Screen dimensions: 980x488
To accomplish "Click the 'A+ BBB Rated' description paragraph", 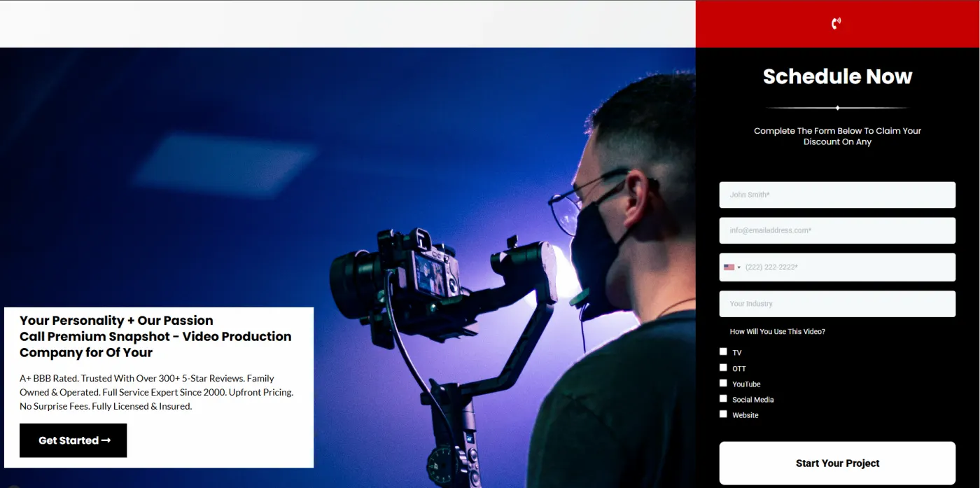I will pyautogui.click(x=156, y=392).
